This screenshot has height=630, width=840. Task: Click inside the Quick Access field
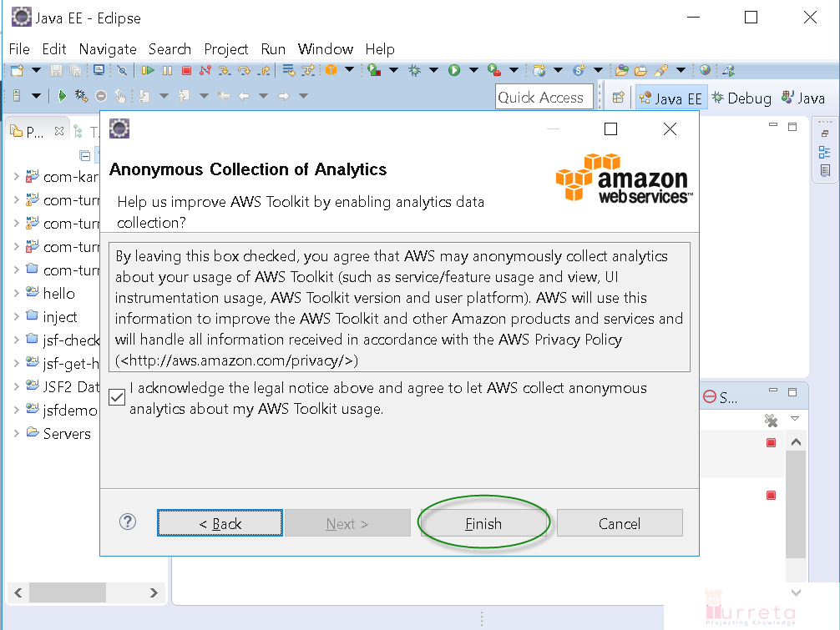coord(544,97)
